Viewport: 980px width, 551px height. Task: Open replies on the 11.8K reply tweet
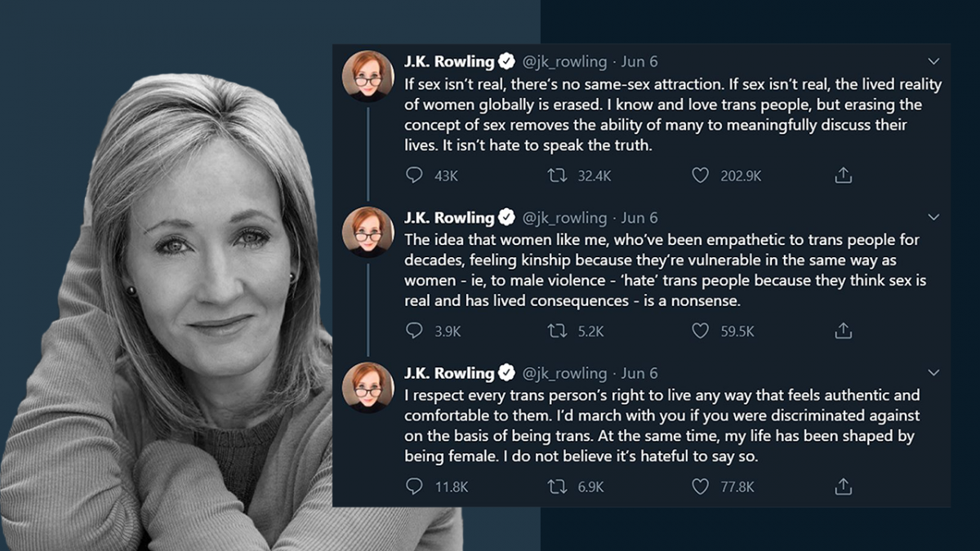tap(415, 487)
